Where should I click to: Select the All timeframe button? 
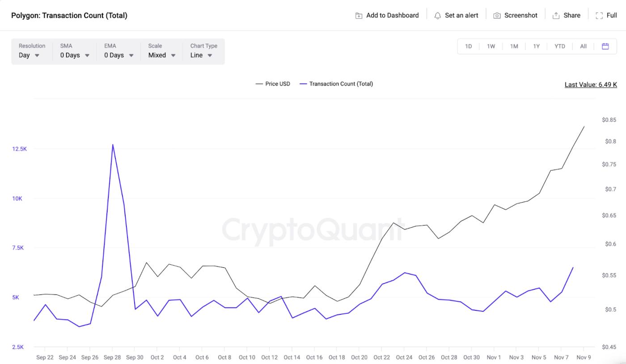click(x=583, y=46)
